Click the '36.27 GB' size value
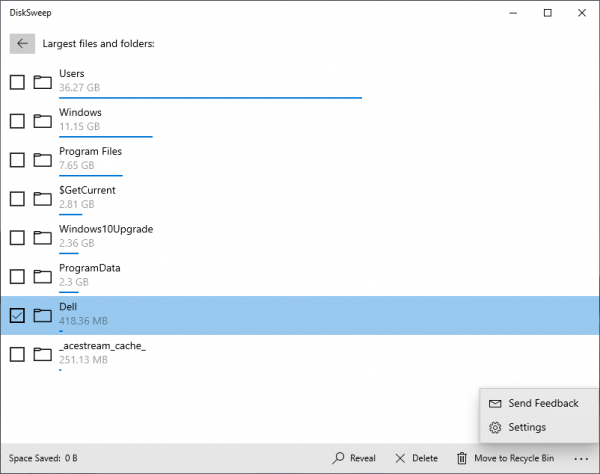The width and height of the screenshot is (600, 474). coord(79,88)
